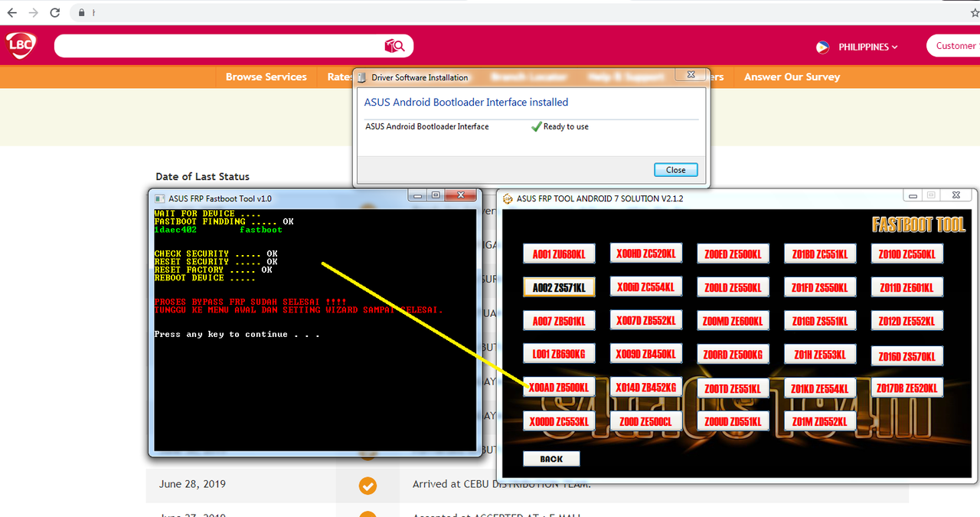Select the Z016D ZS570KL model button
Screen dimensions: 980x517
point(906,355)
